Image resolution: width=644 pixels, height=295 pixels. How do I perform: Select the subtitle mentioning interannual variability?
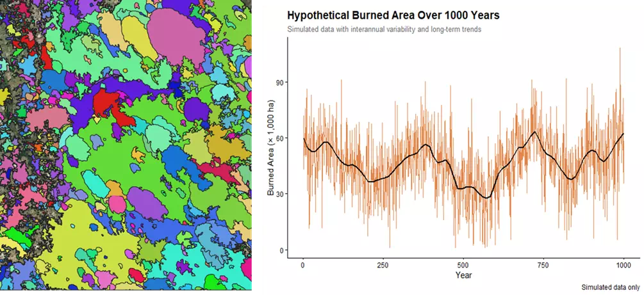coord(384,29)
